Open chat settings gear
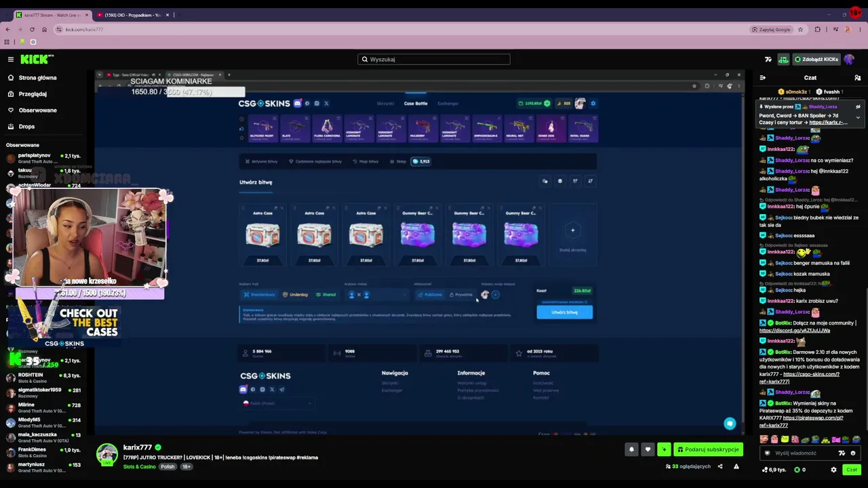This screenshot has width=868, height=488. coord(834,470)
